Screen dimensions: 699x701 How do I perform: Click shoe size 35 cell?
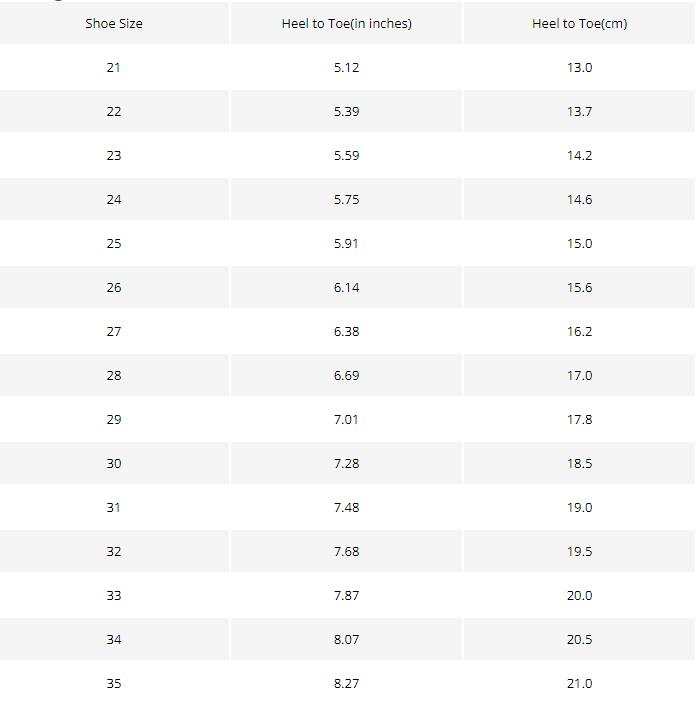pyautogui.click(x=114, y=682)
